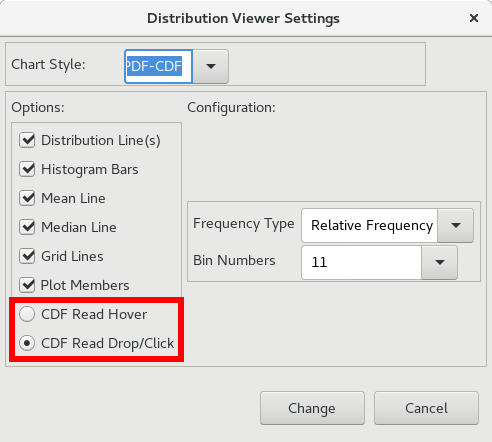The image size is (492, 442).
Task: Toggle the Median Line checkbox
Action: pyautogui.click(x=27, y=227)
